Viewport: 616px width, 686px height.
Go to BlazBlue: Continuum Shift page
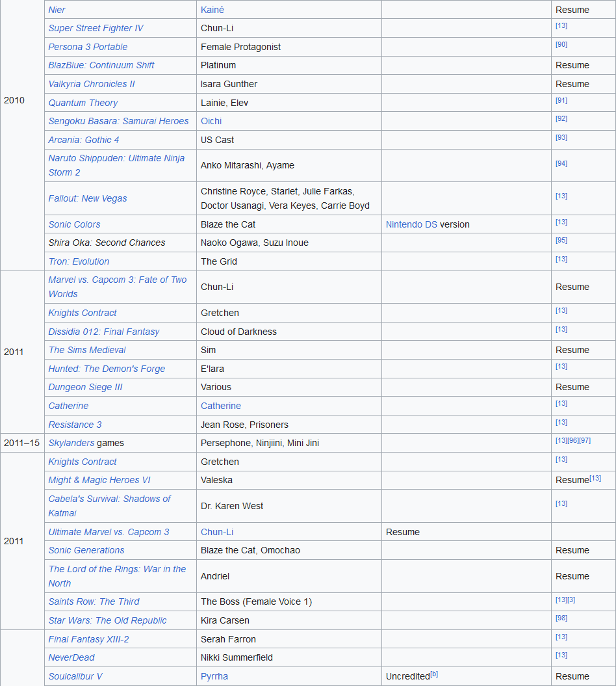tap(101, 65)
